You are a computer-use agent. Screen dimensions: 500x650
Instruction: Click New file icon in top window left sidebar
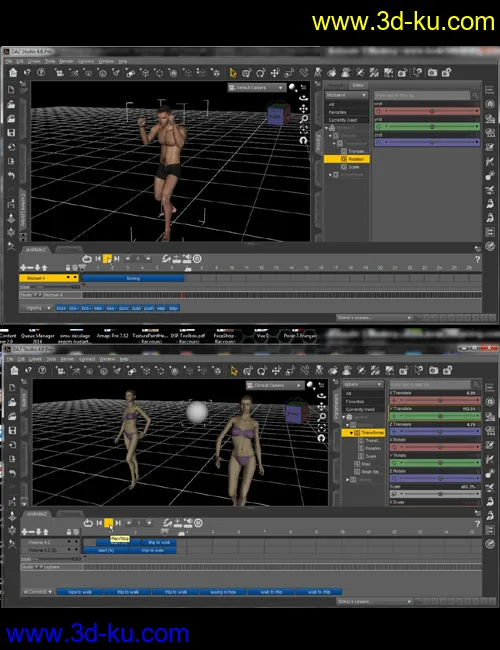click(x=11, y=90)
